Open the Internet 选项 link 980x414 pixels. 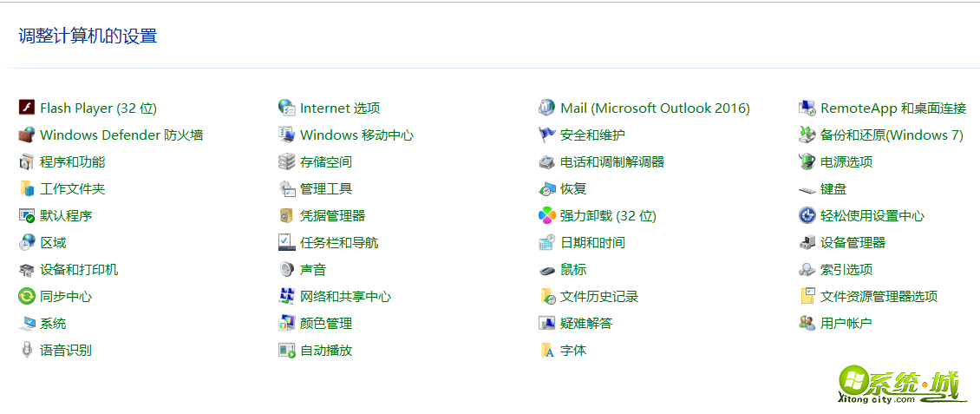pos(340,108)
